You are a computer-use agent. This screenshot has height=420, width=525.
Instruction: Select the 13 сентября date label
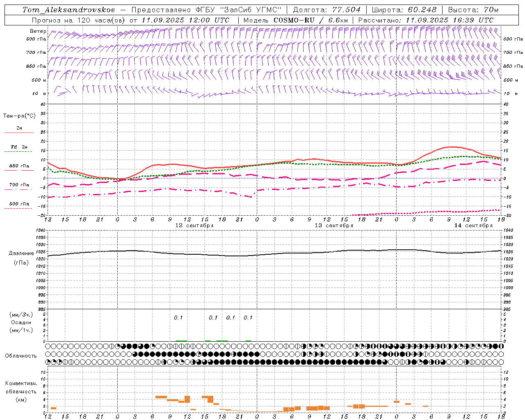(334, 226)
